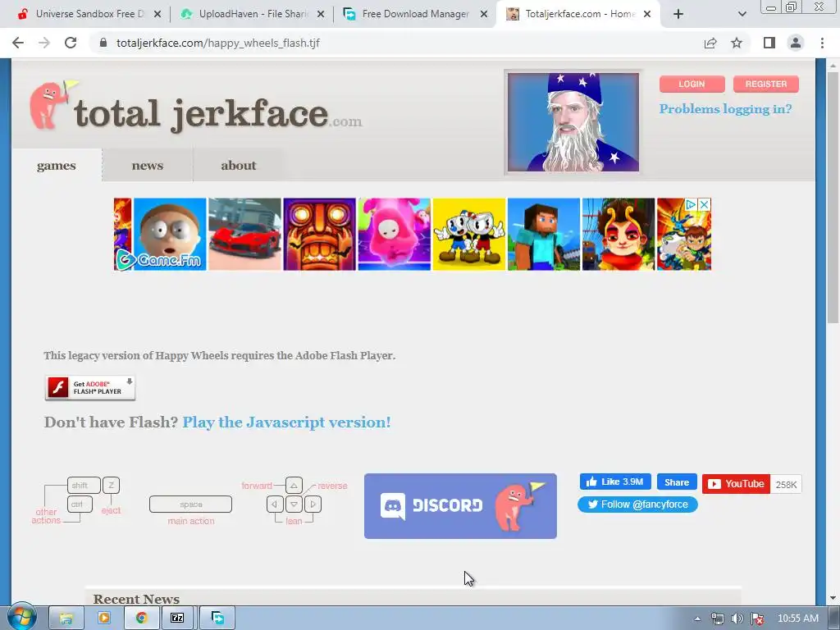Click the Facebook Share button
The height and width of the screenshot is (630, 840).
pos(677,482)
